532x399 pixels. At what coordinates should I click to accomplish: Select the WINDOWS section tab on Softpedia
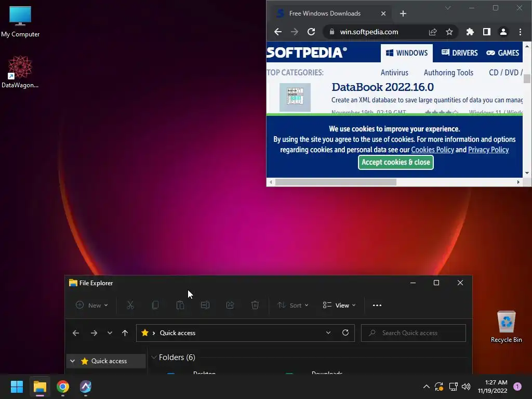pos(406,53)
